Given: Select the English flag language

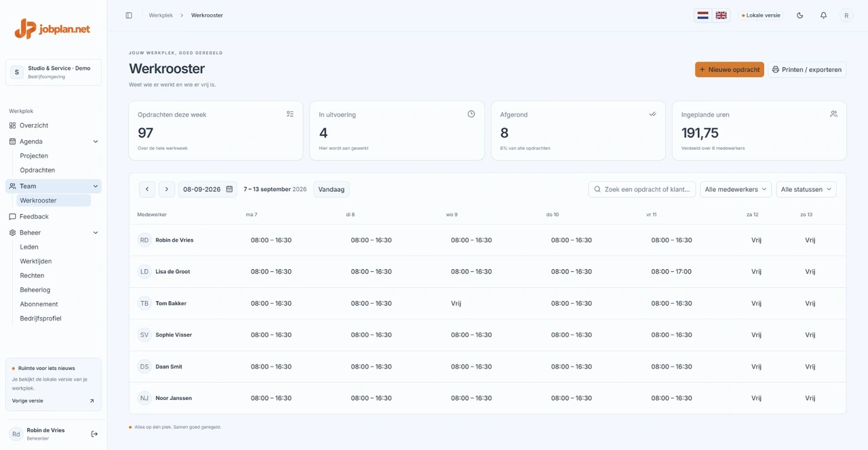Looking at the screenshot, I should [x=722, y=16].
